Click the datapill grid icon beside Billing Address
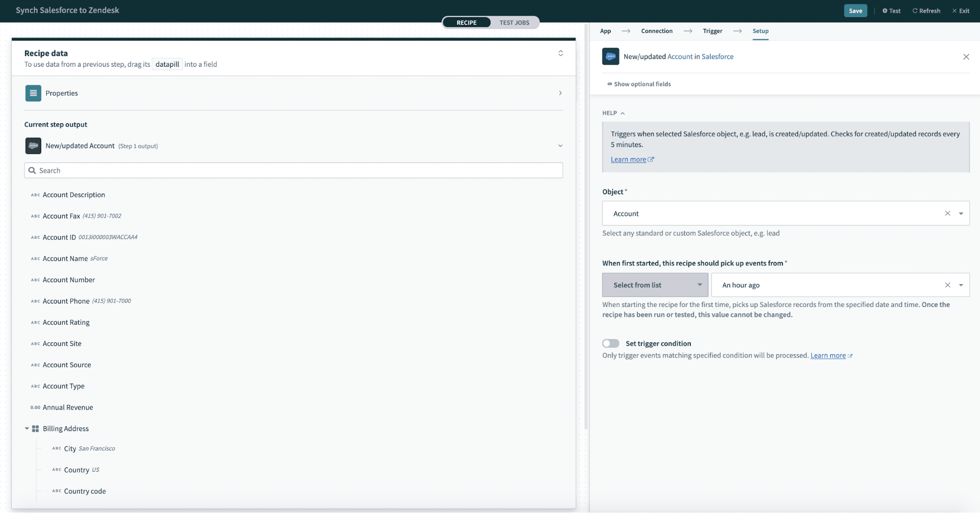 pyautogui.click(x=35, y=428)
